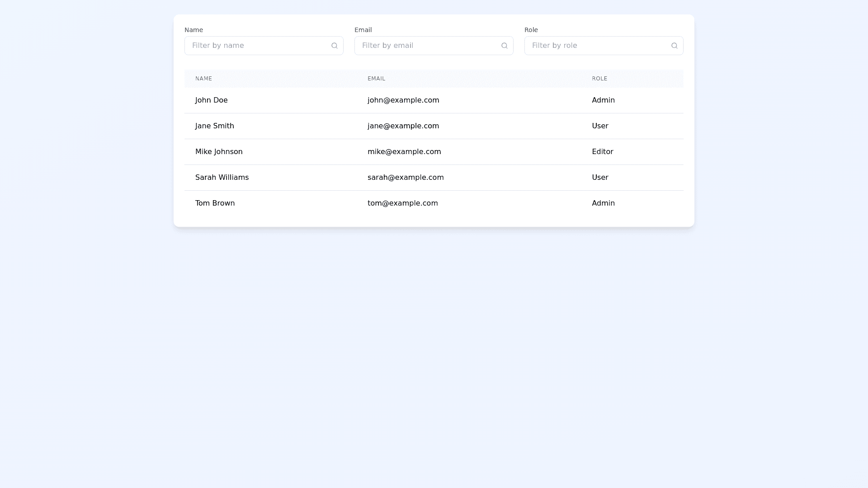Focus the Filter by role input
Viewport: 868px width, 488px height.
click(x=598, y=46)
